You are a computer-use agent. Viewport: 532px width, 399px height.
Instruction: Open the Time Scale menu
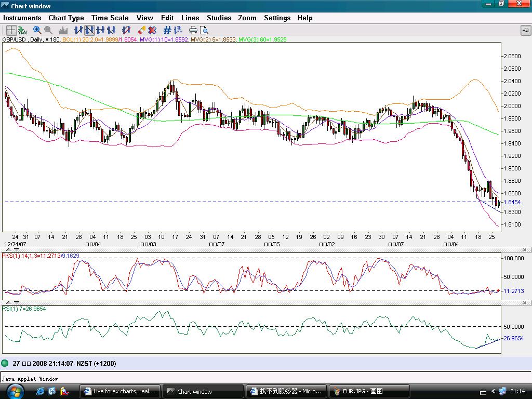[110, 18]
